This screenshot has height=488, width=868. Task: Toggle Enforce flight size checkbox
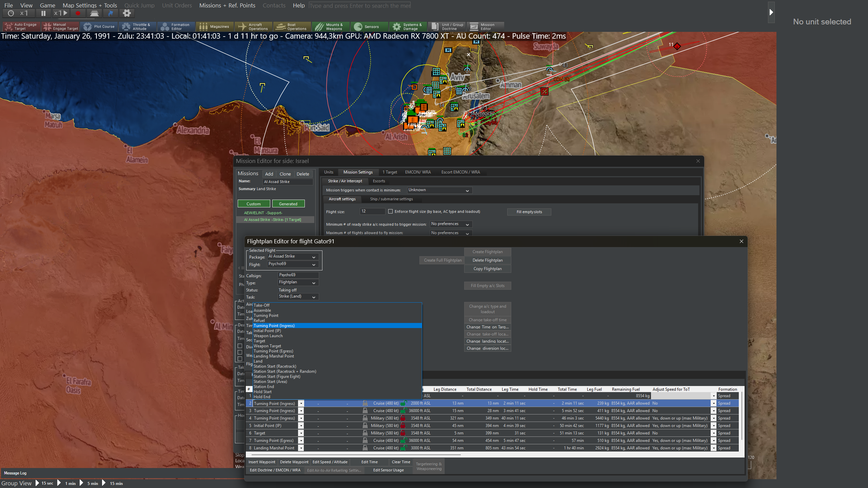pyautogui.click(x=391, y=211)
